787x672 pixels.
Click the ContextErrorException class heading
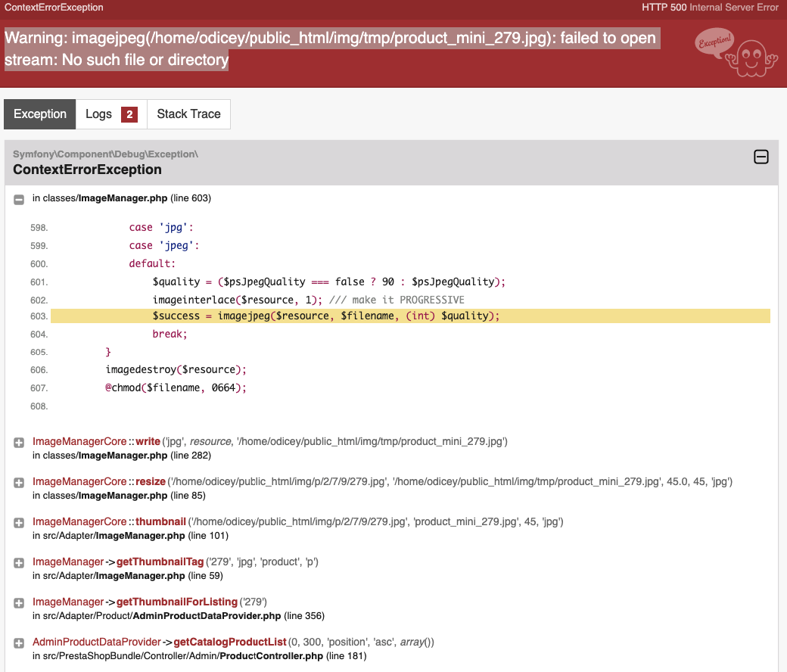(x=87, y=170)
